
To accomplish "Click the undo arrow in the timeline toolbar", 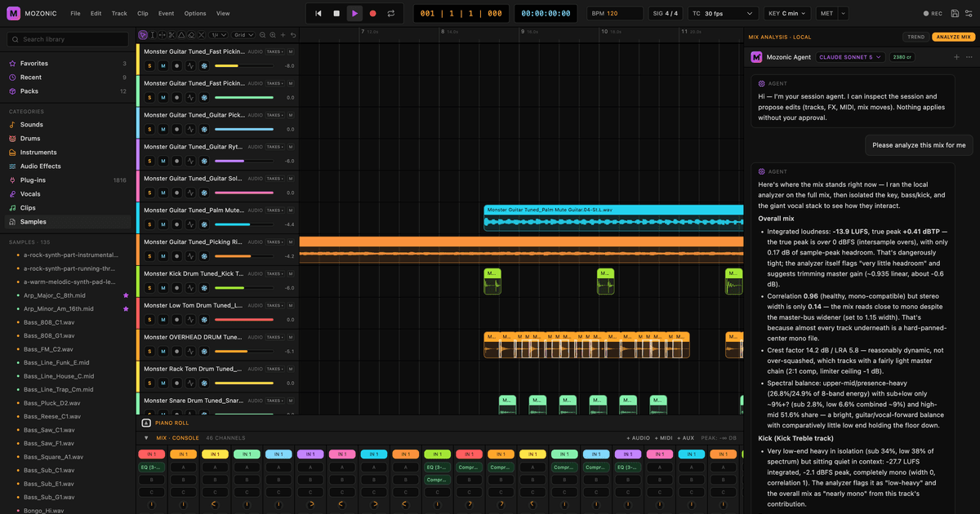I will 293,35.
